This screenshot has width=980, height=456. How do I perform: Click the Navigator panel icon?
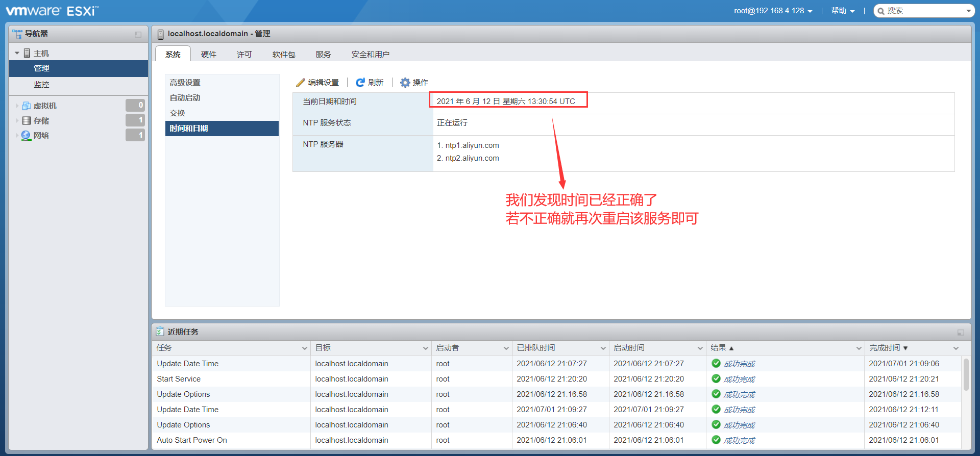click(x=17, y=34)
